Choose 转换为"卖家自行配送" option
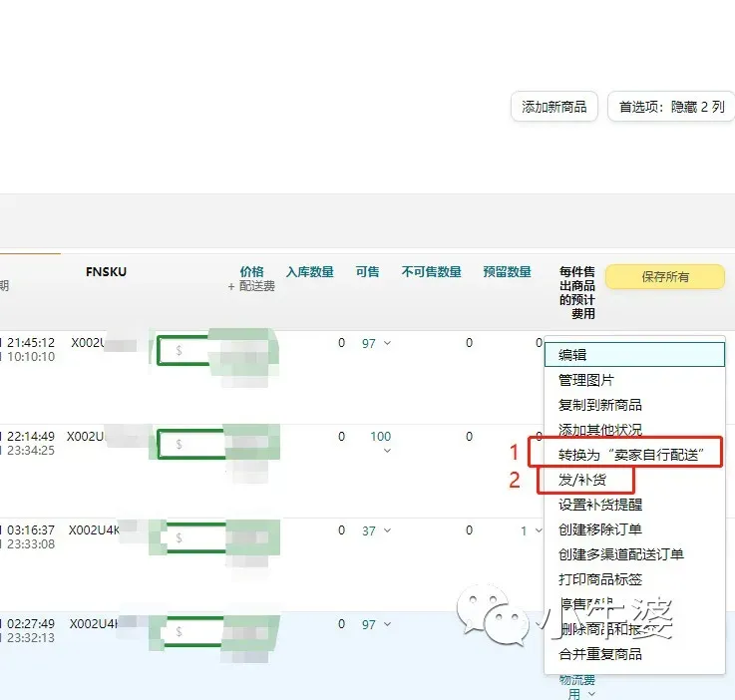This screenshot has height=700, width=735. pos(631,455)
